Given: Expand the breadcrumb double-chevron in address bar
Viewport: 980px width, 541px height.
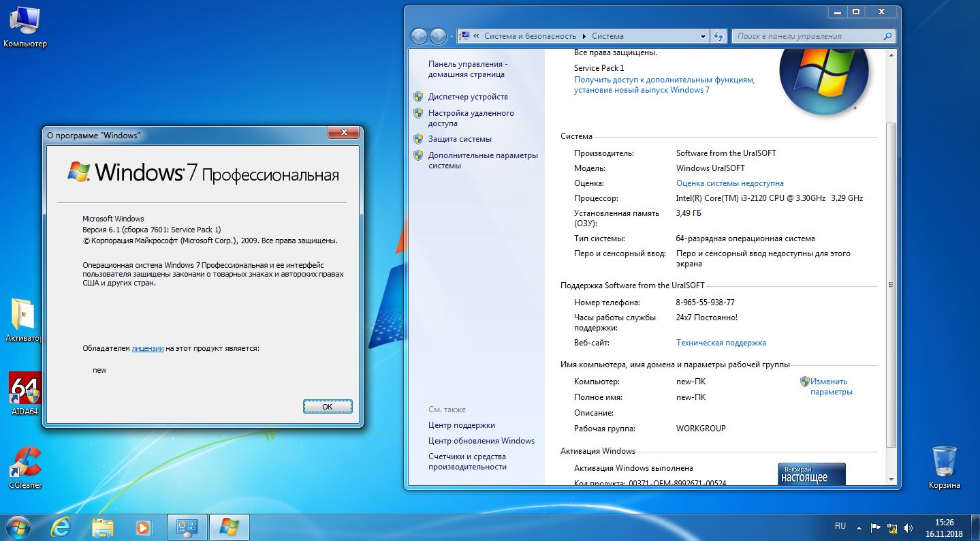Looking at the screenshot, I should pos(476,36).
